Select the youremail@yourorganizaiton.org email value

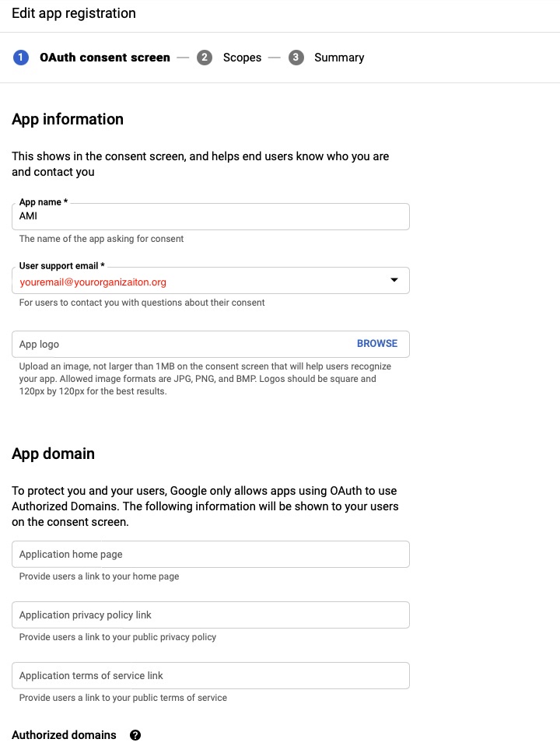pos(93,282)
